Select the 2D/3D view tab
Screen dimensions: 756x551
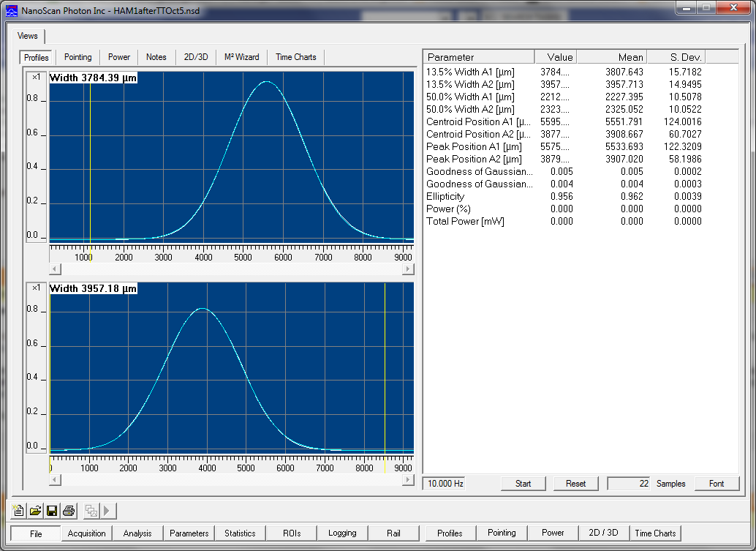click(x=195, y=57)
